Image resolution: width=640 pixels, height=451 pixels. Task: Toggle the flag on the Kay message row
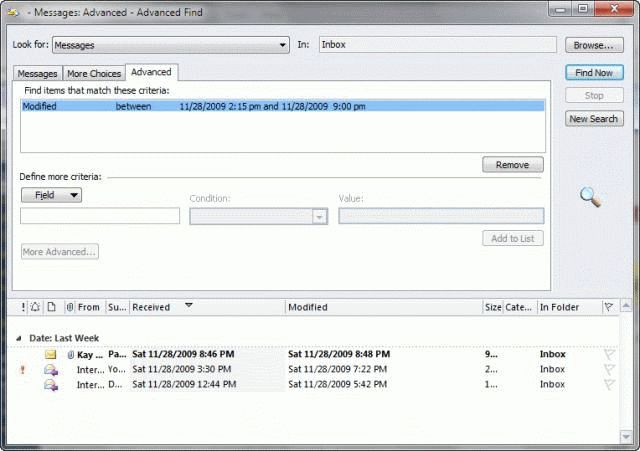click(x=609, y=354)
